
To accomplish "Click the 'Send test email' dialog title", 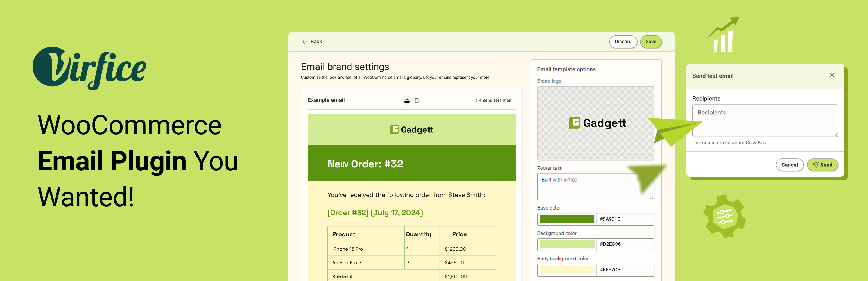I will (713, 76).
